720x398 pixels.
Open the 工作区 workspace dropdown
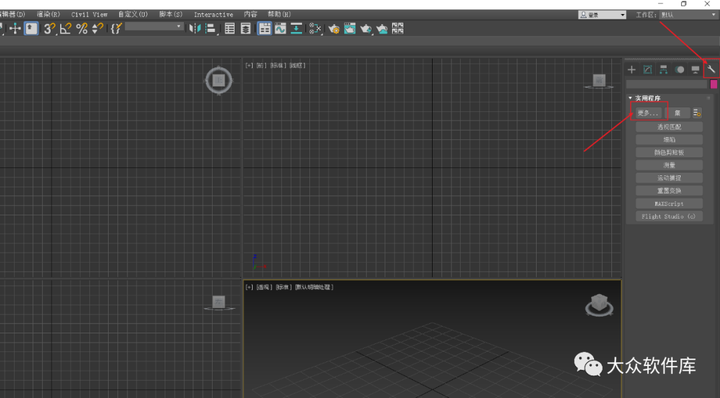(688, 15)
